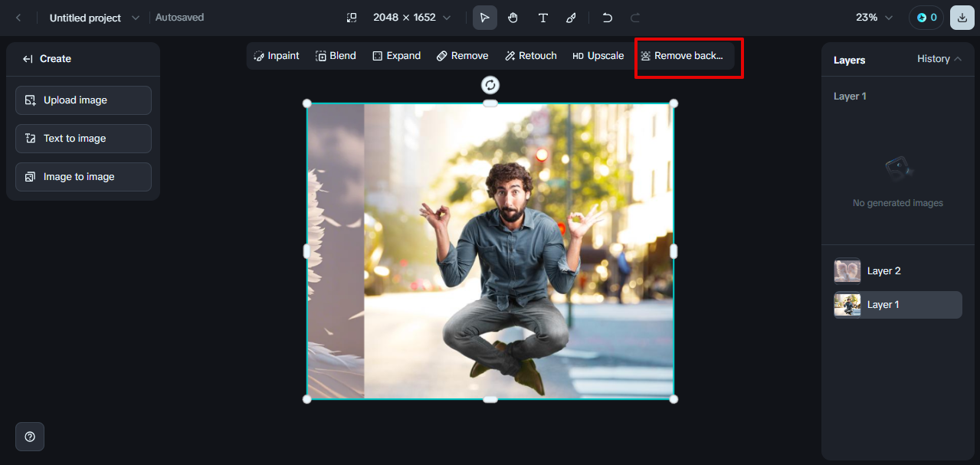This screenshot has width=980, height=465.
Task: Switch to the Layers tab
Action: coord(849,60)
